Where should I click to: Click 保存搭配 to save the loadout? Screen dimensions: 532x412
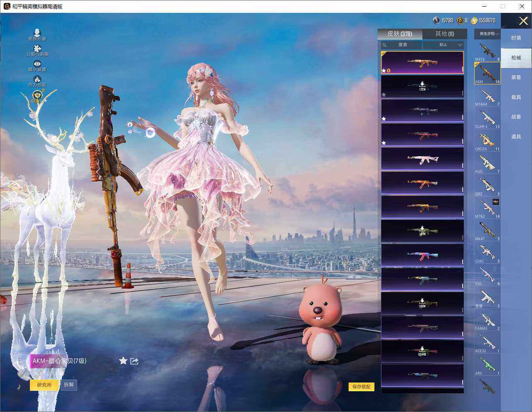pos(361,387)
